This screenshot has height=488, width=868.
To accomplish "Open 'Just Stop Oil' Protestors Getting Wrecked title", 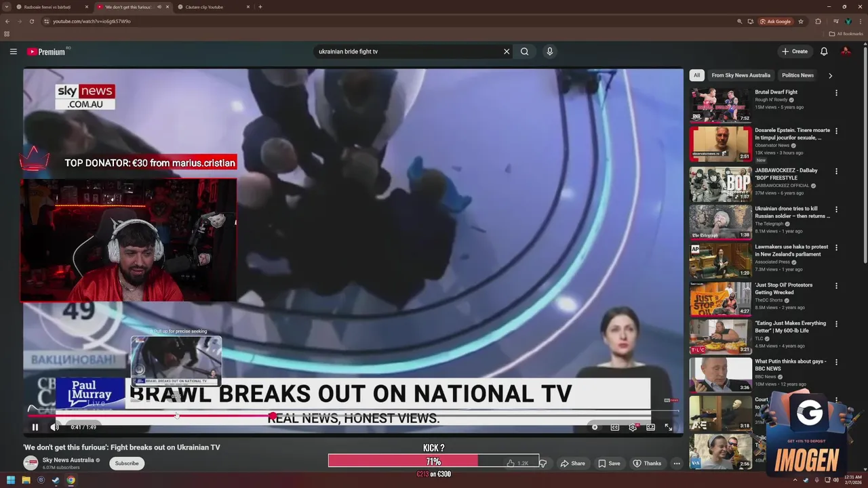I will point(784,289).
